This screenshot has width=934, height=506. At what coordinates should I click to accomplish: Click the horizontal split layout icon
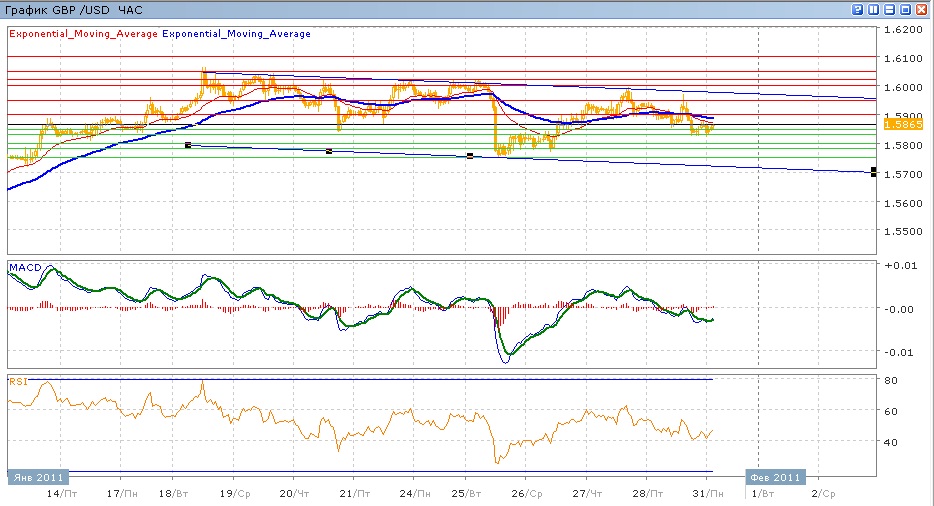[x=890, y=10]
